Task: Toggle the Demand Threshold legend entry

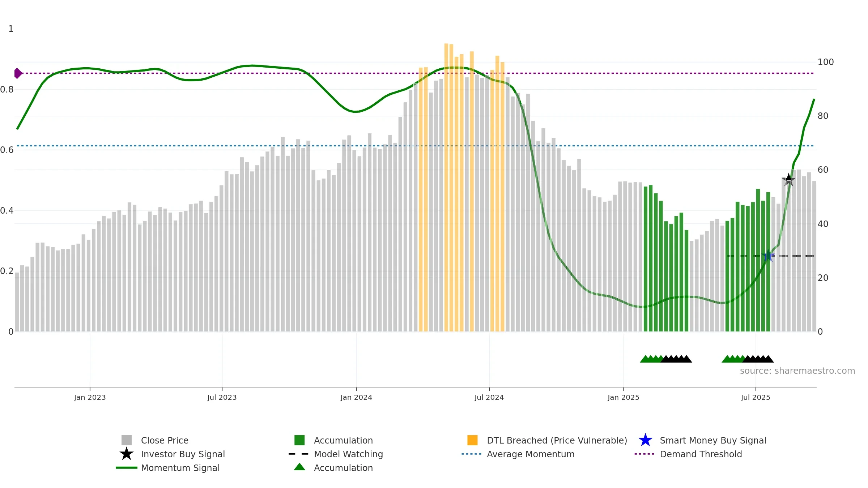Action: (x=688, y=454)
